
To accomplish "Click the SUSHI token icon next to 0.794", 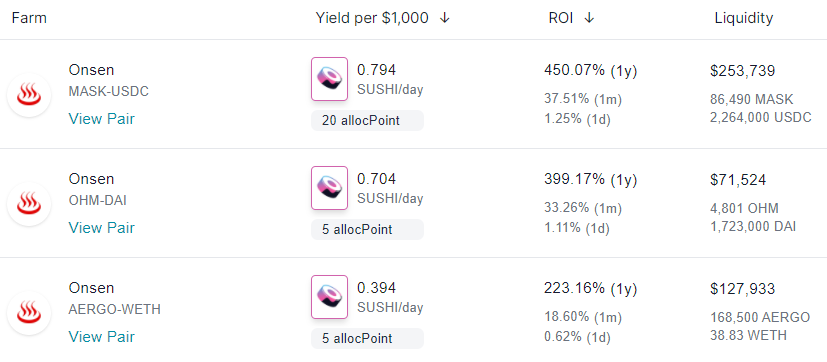I will [x=330, y=79].
